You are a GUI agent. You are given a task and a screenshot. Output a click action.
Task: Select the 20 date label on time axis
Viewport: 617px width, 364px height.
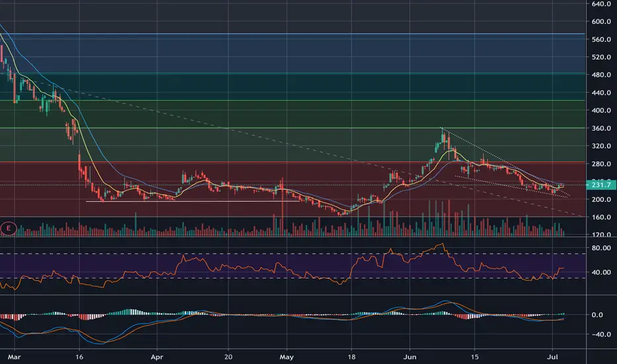(x=228, y=357)
